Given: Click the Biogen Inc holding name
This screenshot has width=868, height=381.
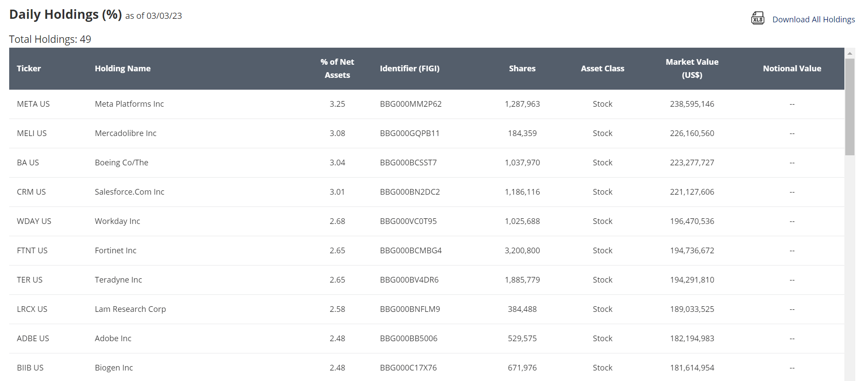Looking at the screenshot, I should (114, 368).
